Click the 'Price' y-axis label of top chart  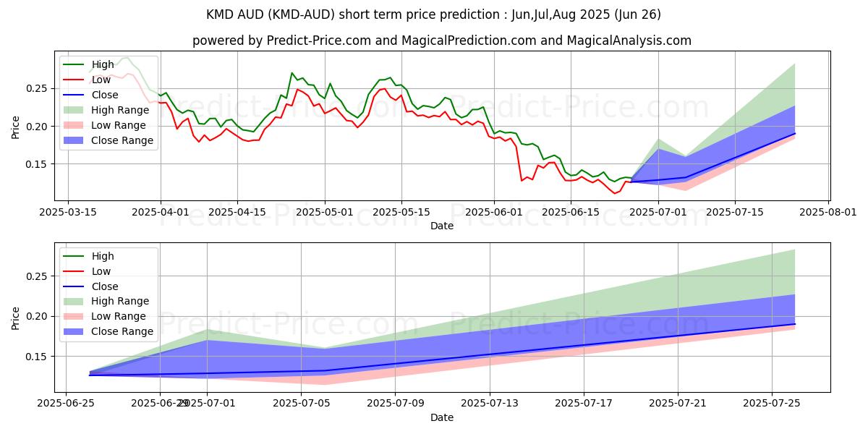[17, 125]
